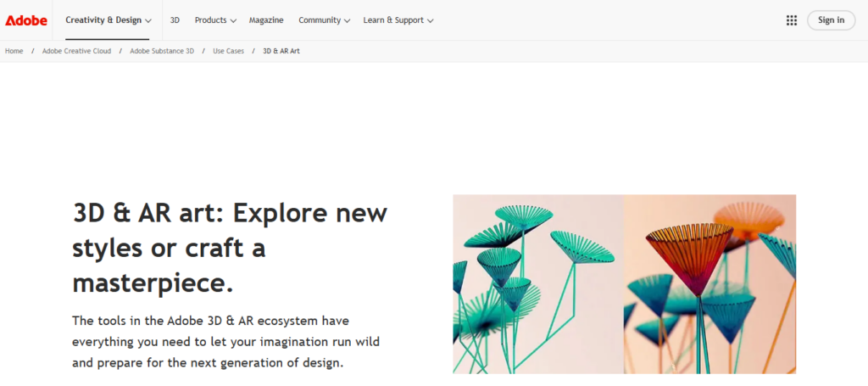Open Adobe Creative Cloud breadcrumb link
This screenshot has height=386, width=868.
point(76,51)
